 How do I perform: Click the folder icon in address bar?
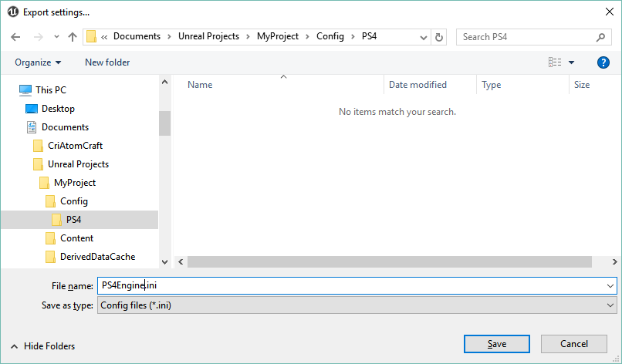coord(91,37)
